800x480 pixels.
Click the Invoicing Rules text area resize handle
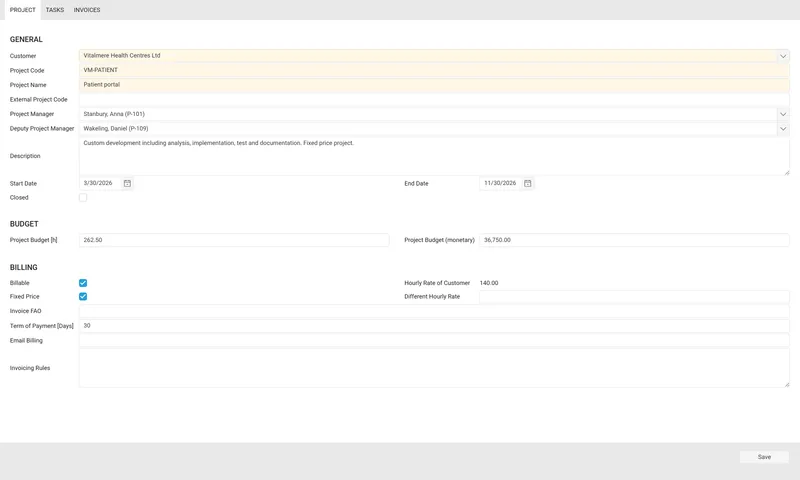coord(787,384)
